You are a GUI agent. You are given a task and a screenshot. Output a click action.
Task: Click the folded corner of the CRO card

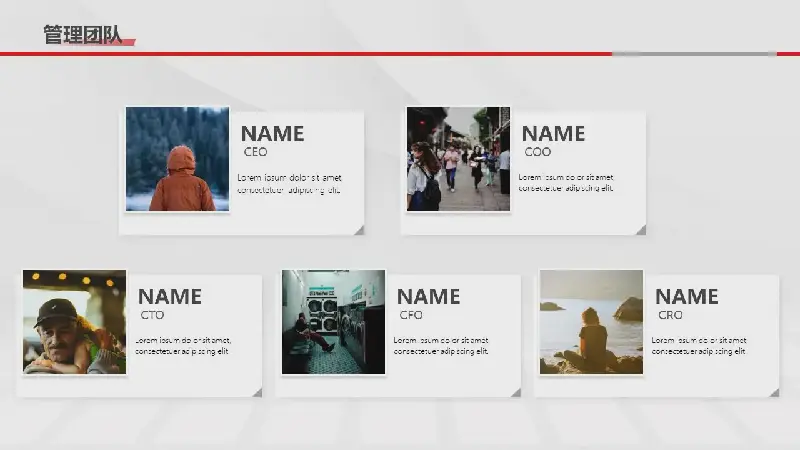(774, 392)
